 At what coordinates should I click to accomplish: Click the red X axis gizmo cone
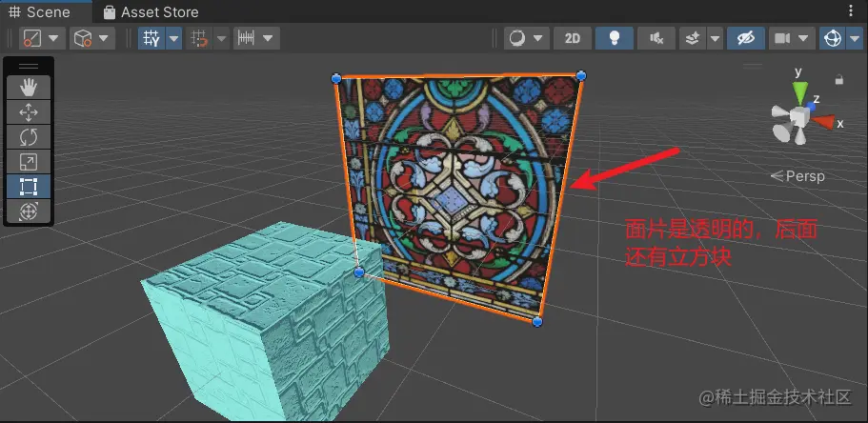click(824, 122)
